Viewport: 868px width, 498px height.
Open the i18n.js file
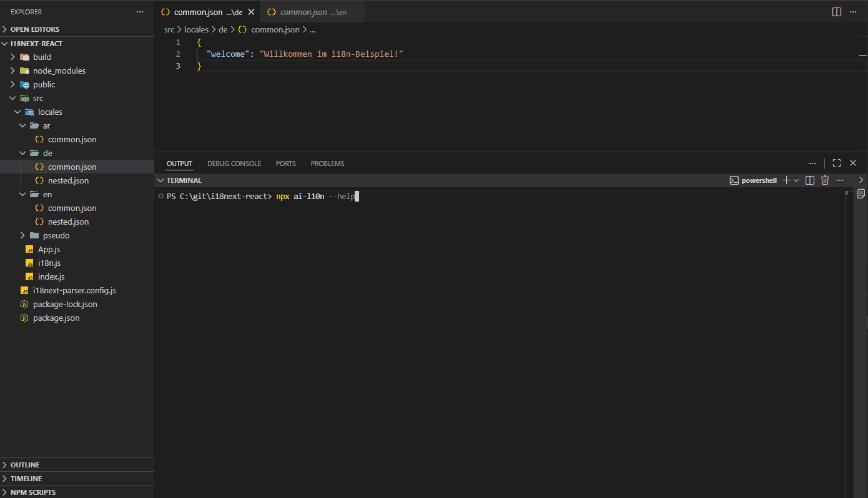pyautogui.click(x=77, y=263)
